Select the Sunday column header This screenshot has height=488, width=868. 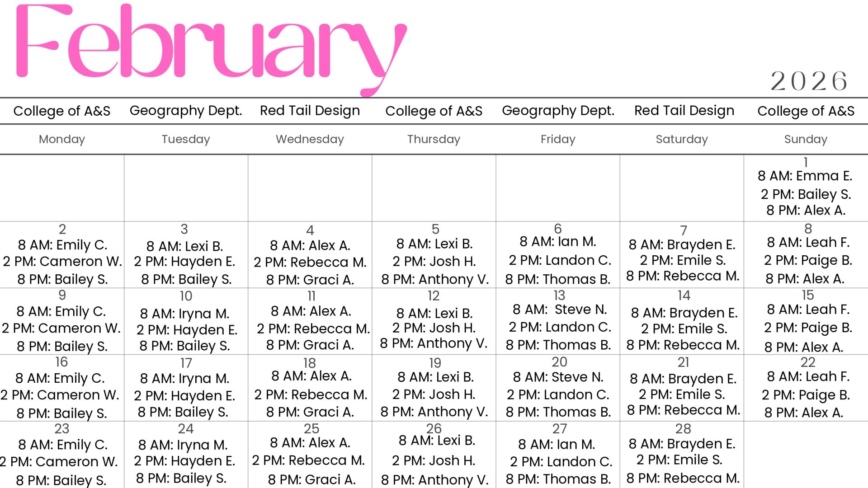click(806, 139)
